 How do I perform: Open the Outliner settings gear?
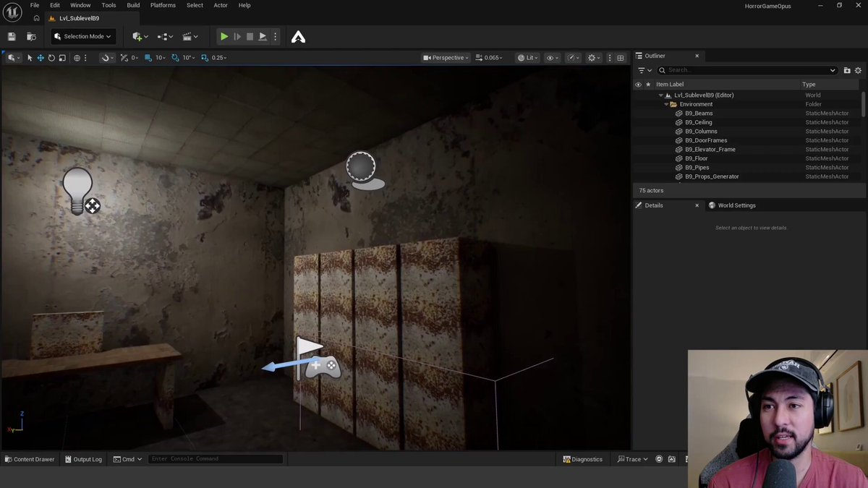pos(859,70)
